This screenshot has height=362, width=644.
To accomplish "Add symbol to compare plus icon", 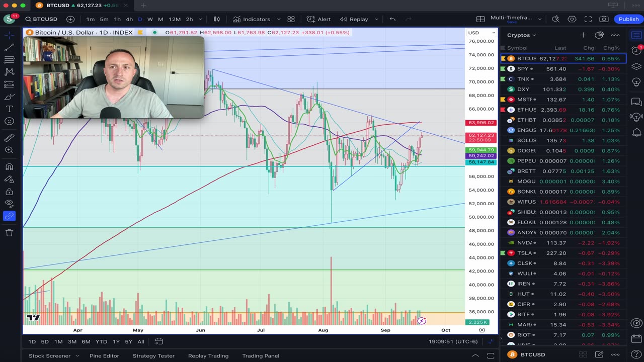I will (70, 19).
